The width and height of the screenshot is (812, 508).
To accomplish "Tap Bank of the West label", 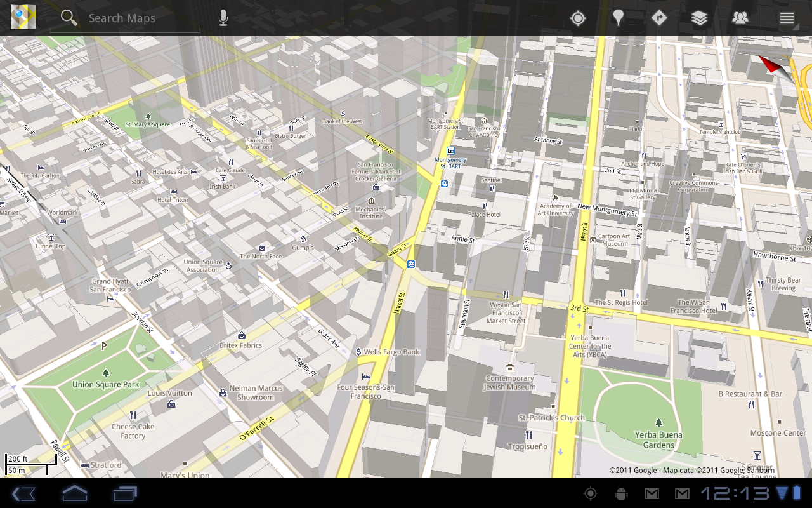I will 343,121.
